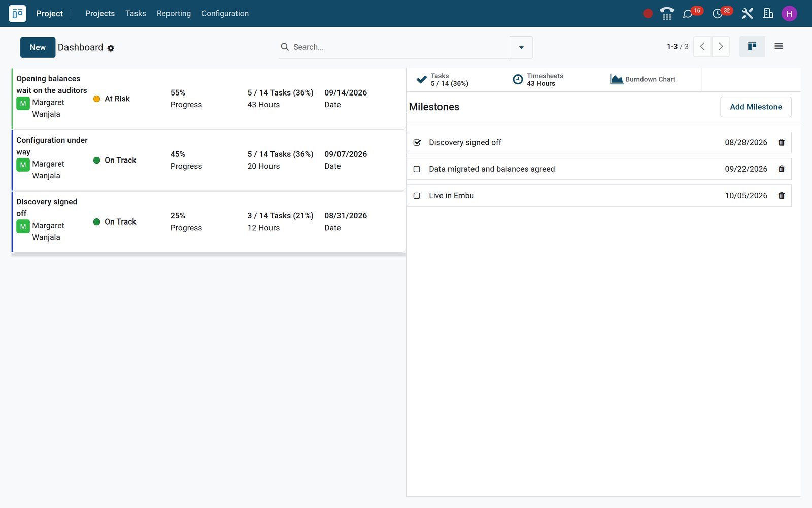
Task: Click the 1-3 / 3 pager counter
Action: pyautogui.click(x=678, y=47)
